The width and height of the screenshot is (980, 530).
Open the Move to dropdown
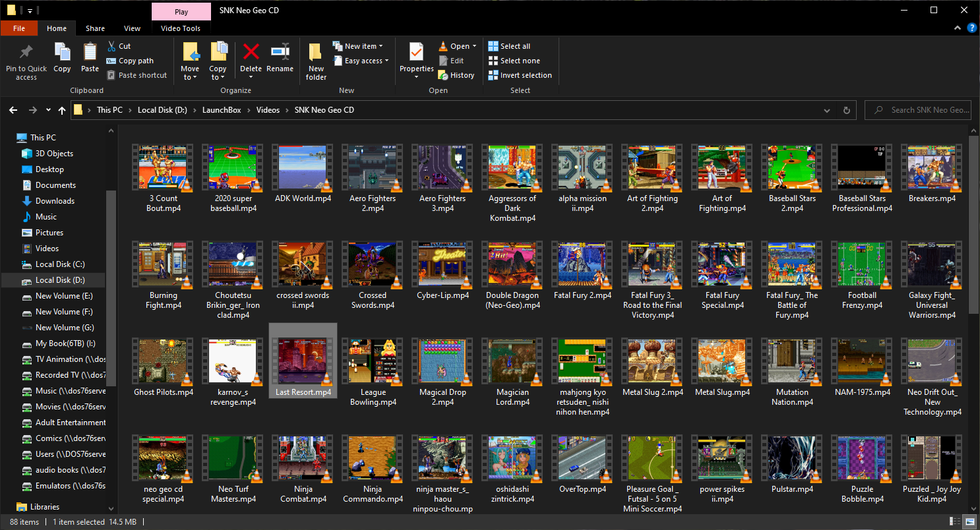click(x=190, y=61)
